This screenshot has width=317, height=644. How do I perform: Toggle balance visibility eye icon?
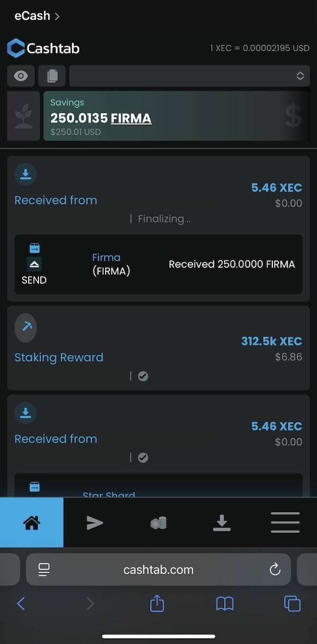[21, 76]
